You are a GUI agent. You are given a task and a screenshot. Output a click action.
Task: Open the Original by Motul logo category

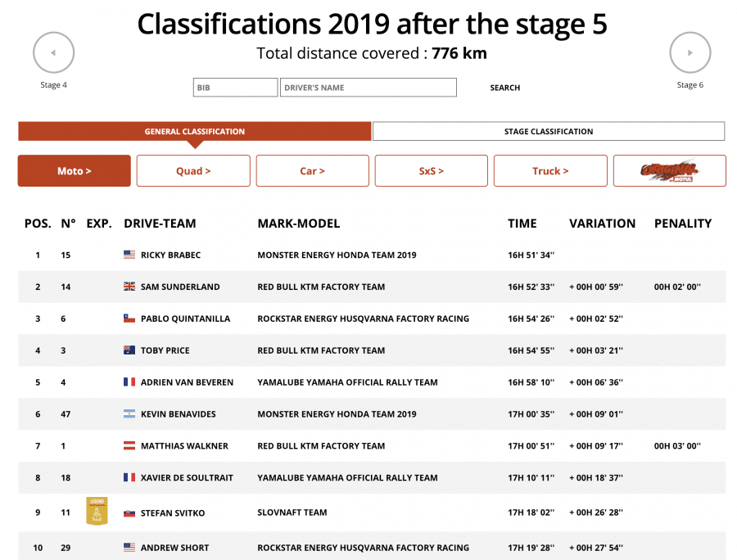669,171
